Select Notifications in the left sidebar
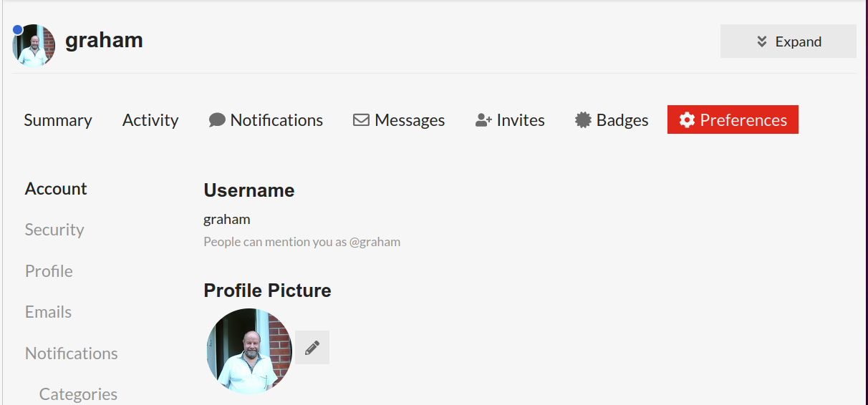868x405 pixels. pyautogui.click(x=72, y=353)
